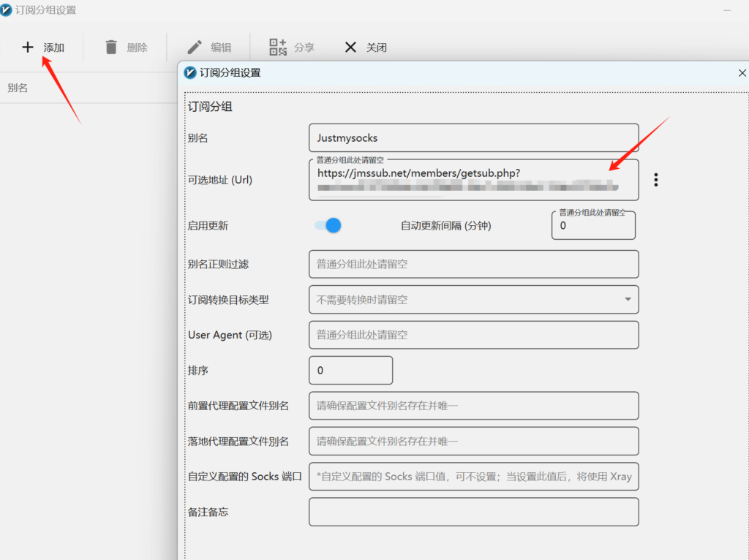Click the 别名 column header
The height and width of the screenshot is (560, 749).
[18, 88]
